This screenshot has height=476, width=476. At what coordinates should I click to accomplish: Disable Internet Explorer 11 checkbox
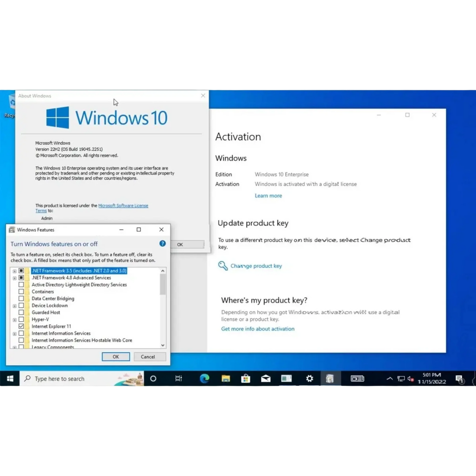coord(21,326)
